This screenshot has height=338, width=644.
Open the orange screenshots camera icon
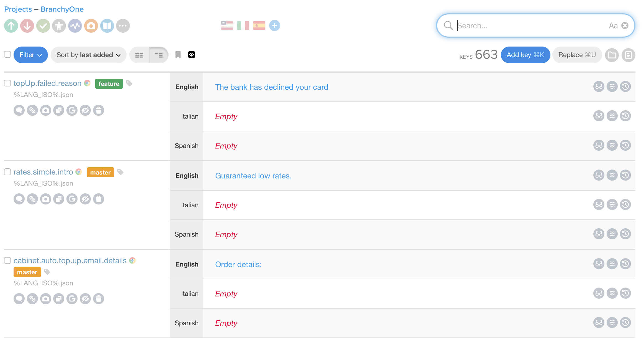click(x=91, y=26)
